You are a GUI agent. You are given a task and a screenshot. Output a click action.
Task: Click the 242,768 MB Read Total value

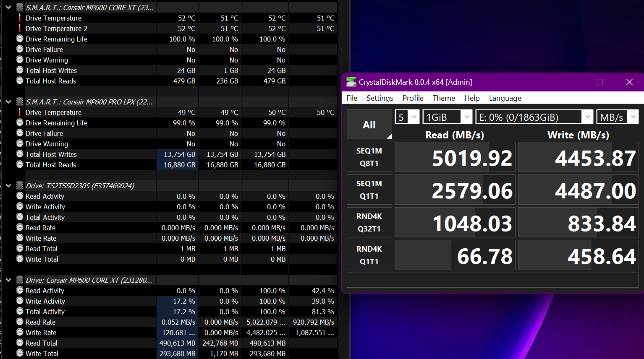point(220,343)
